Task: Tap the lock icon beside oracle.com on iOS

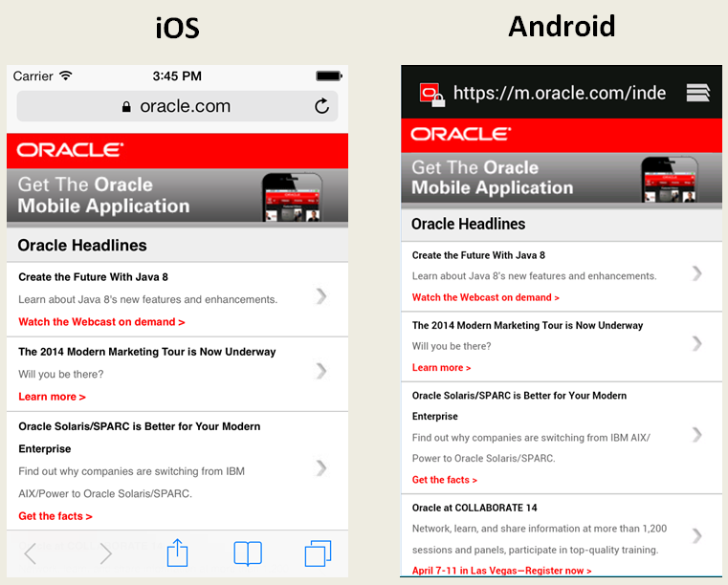Action: click(x=126, y=107)
